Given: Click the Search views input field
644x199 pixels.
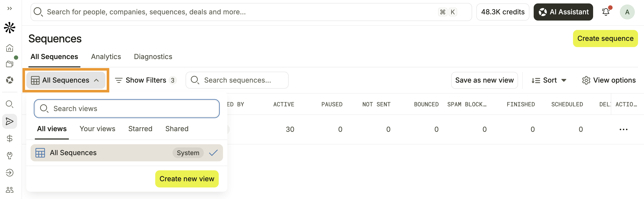Looking at the screenshot, I should click(127, 108).
